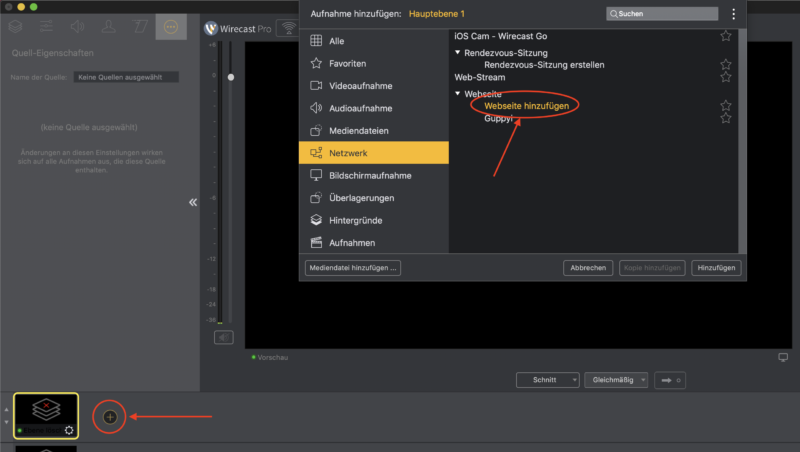Select the Bildschirmaufnahme category
The height and width of the screenshot is (452, 800).
click(374, 175)
